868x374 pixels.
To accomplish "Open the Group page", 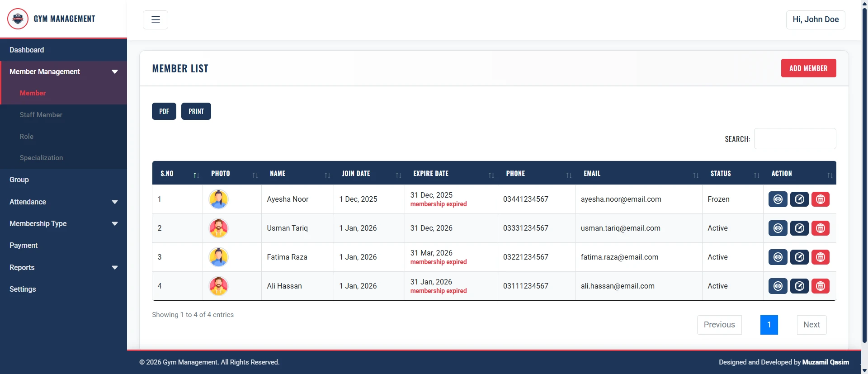I will point(63,180).
